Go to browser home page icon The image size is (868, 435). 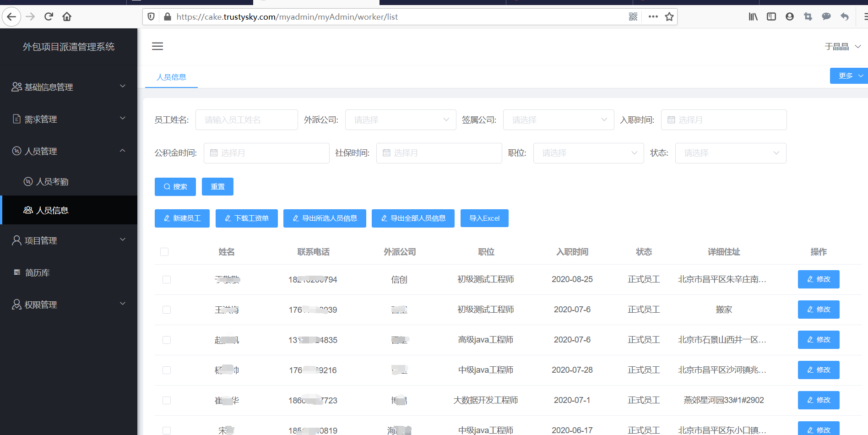pos(67,17)
